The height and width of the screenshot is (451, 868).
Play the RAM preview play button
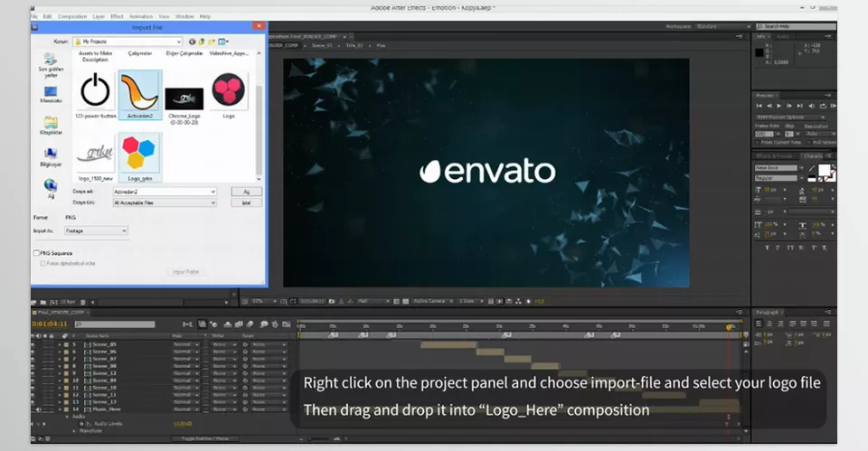tap(778, 106)
